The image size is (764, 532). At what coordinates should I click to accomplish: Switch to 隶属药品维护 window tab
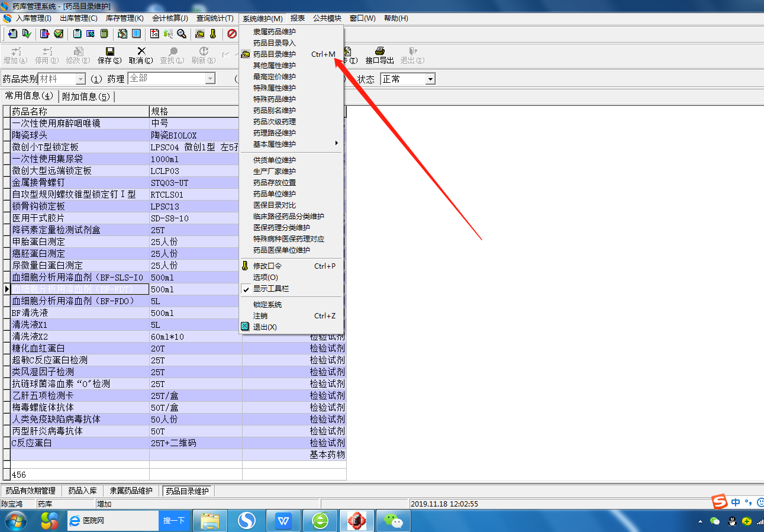pyautogui.click(x=131, y=491)
